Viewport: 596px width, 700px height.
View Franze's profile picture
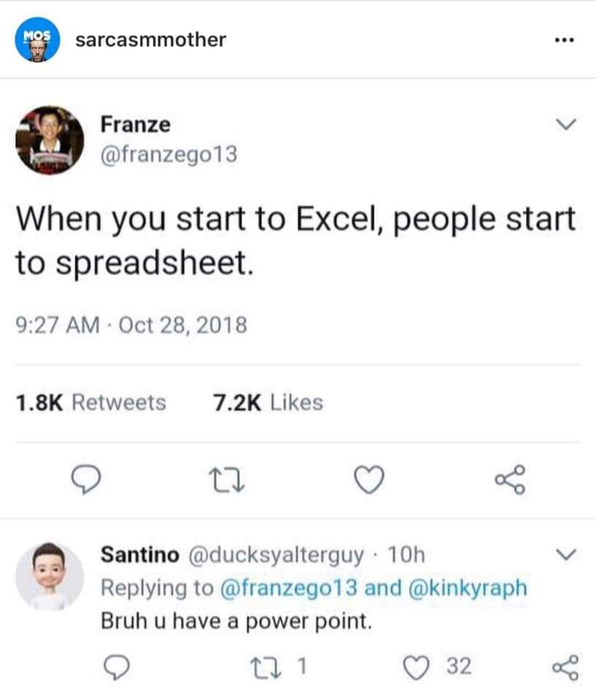click(x=50, y=140)
